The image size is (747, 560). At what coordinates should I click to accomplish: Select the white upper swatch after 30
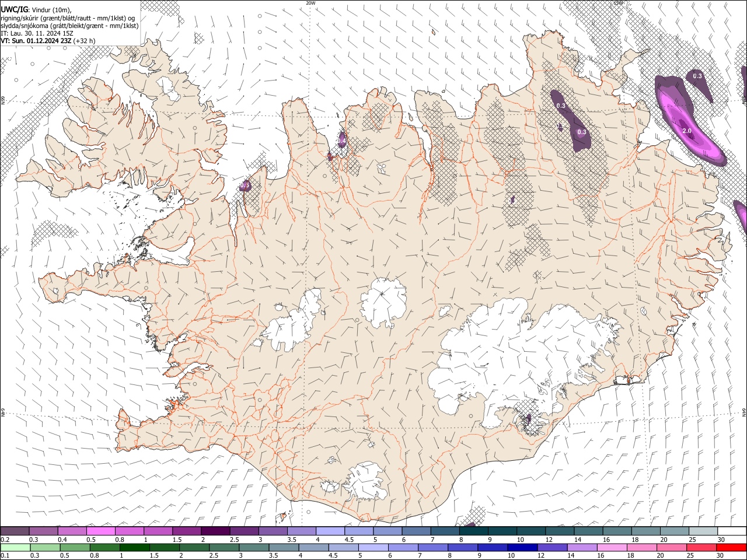[731, 531]
